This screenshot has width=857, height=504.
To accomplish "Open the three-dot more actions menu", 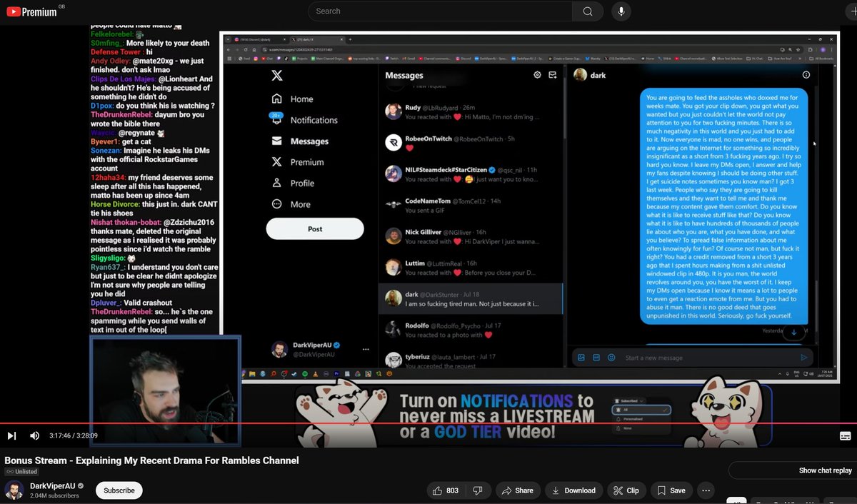I will (706, 490).
